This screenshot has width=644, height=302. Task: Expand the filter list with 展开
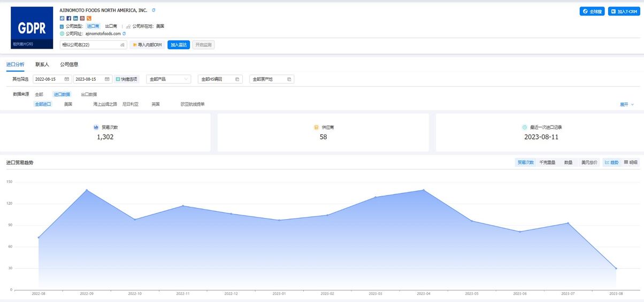pos(627,104)
